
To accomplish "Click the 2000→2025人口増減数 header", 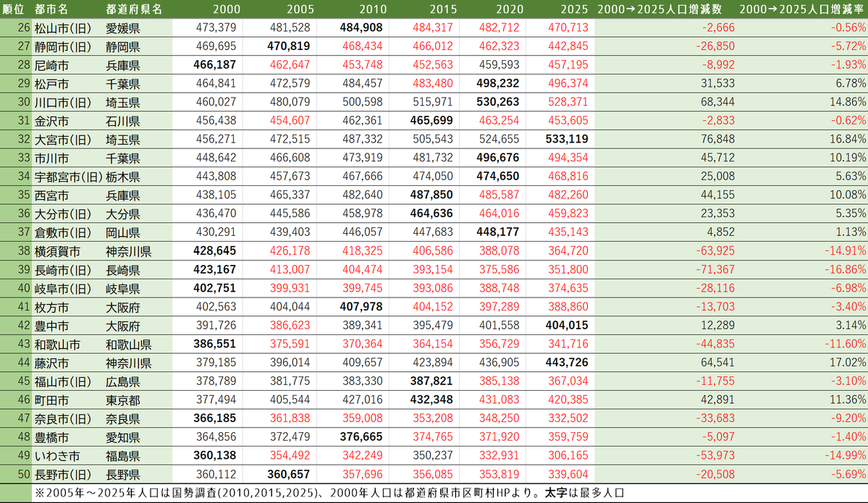I will tap(660, 9).
